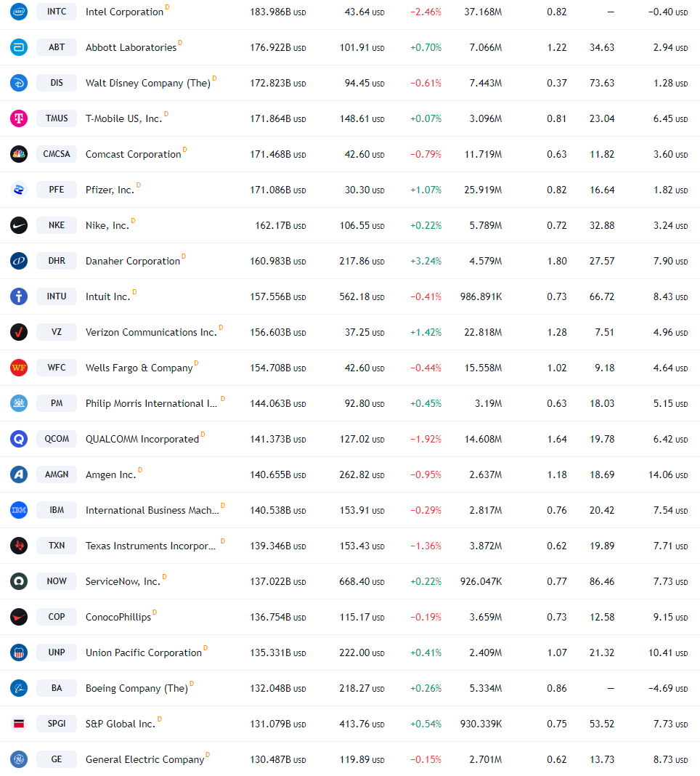Click Intuit's 562.18 USD price
This screenshot has width=700, height=776.
click(362, 297)
